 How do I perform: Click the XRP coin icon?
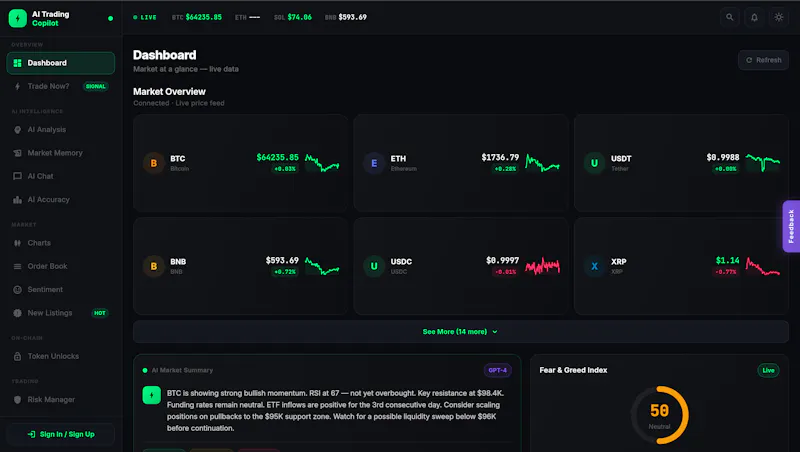(x=594, y=266)
